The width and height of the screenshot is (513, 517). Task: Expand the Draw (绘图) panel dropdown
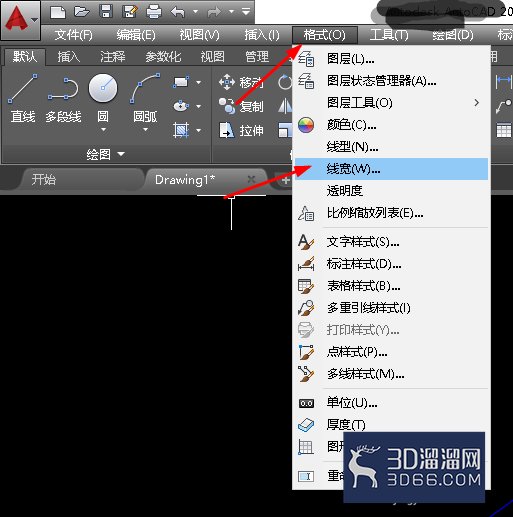coord(106,154)
